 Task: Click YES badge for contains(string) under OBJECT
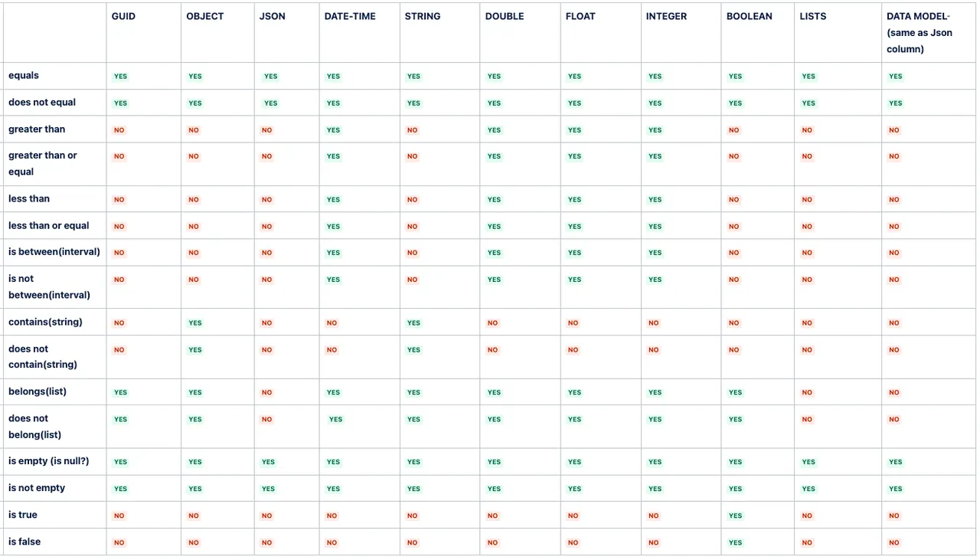pyautogui.click(x=195, y=323)
